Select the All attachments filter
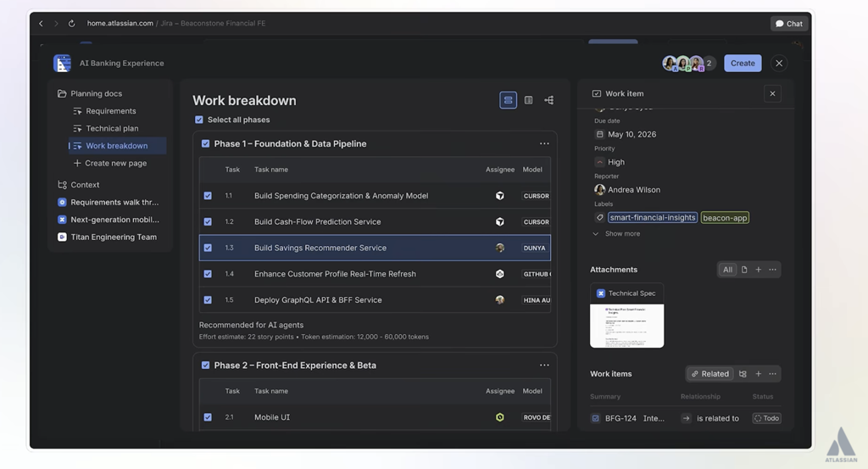The image size is (868, 469). point(727,270)
